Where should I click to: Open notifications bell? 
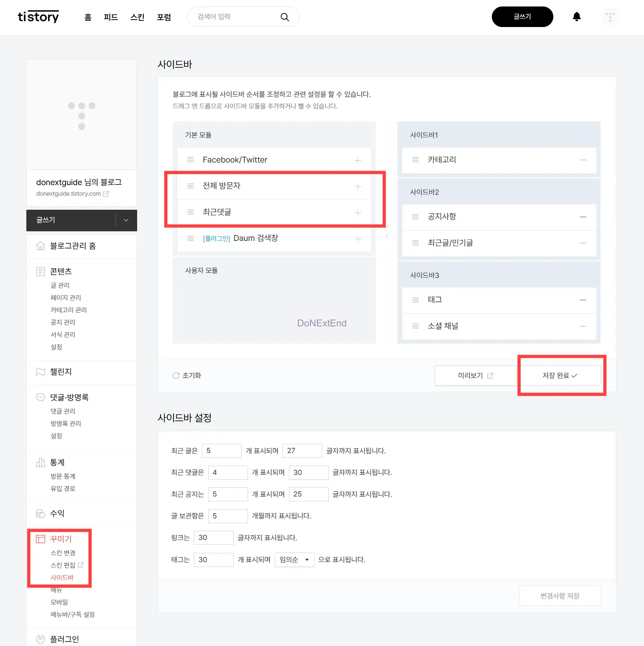pyautogui.click(x=577, y=17)
